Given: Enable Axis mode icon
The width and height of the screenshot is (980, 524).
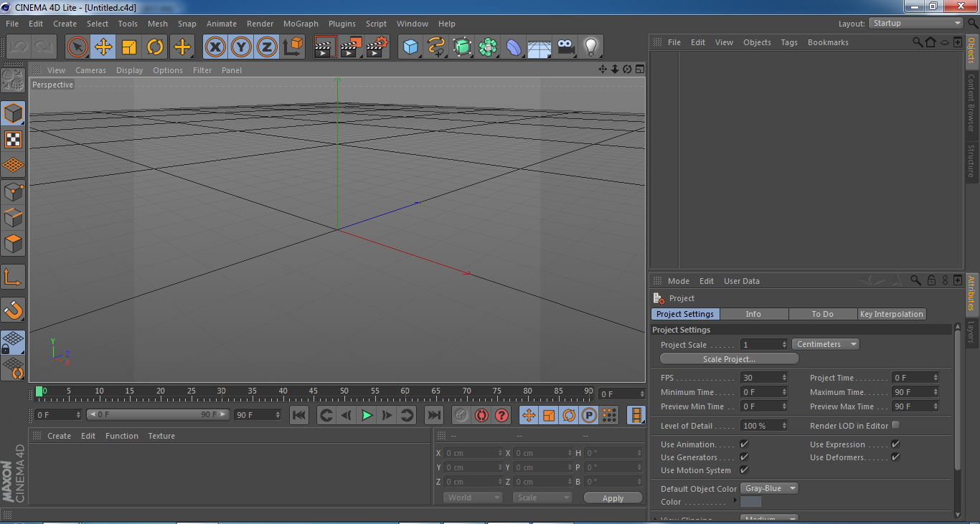Looking at the screenshot, I should click(13, 277).
